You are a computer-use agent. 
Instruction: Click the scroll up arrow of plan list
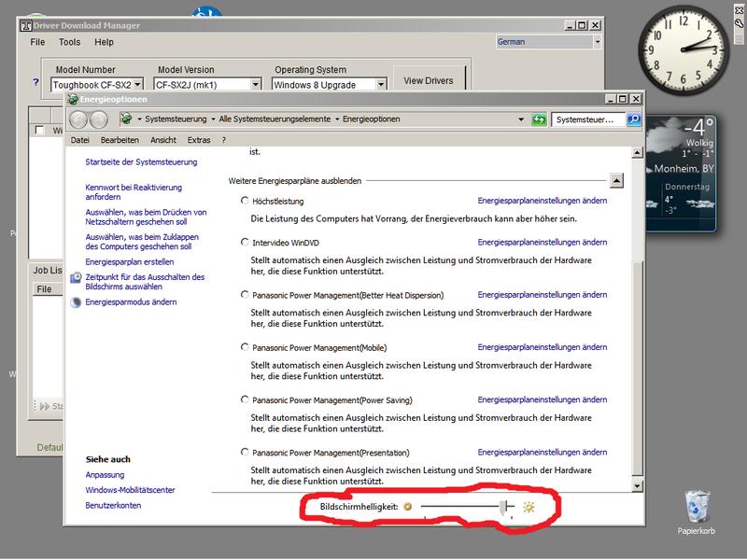[x=637, y=153]
